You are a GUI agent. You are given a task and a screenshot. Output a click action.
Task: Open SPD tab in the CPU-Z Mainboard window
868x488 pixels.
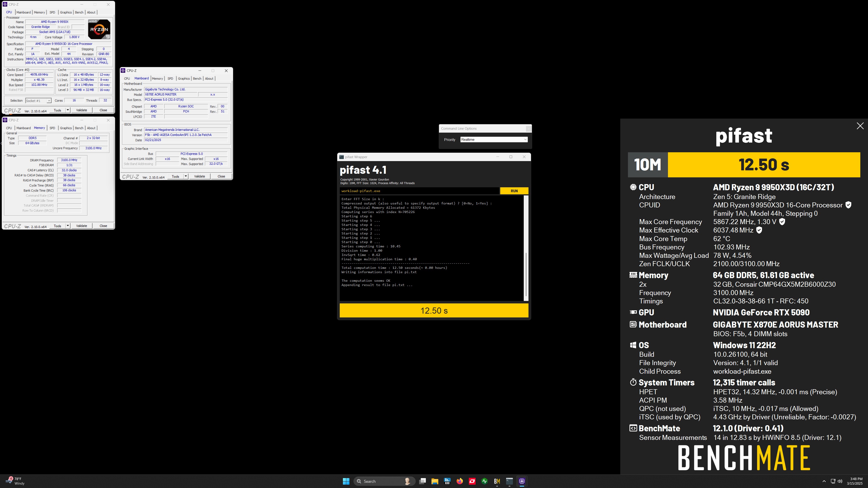click(170, 79)
